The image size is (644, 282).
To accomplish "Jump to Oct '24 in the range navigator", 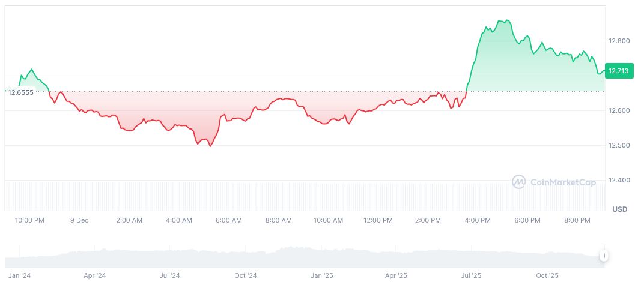I will click(x=246, y=275).
